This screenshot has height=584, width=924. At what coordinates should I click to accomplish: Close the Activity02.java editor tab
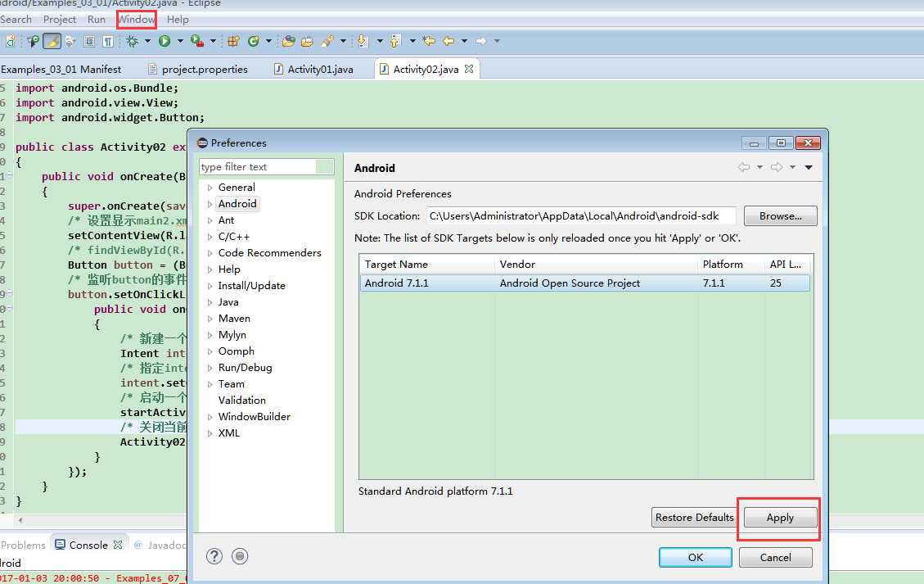(x=469, y=69)
